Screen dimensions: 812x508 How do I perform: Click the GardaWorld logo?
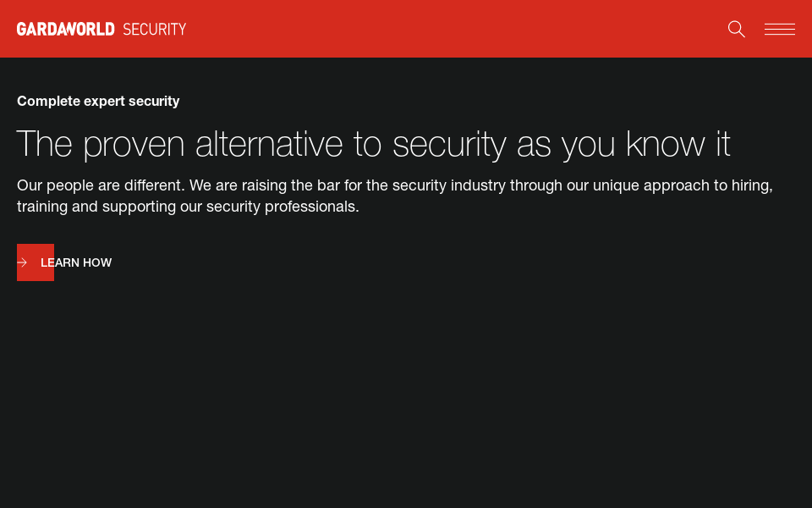tap(65, 29)
